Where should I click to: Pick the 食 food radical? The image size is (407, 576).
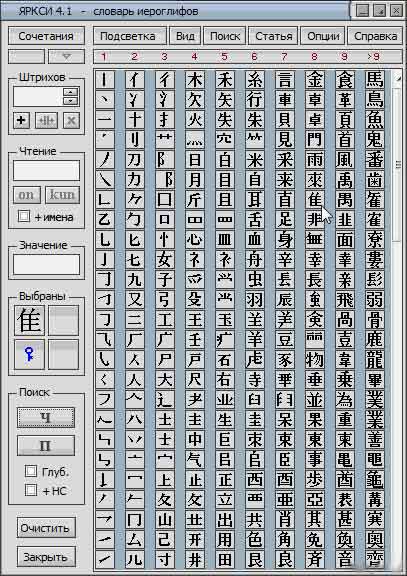click(345, 80)
